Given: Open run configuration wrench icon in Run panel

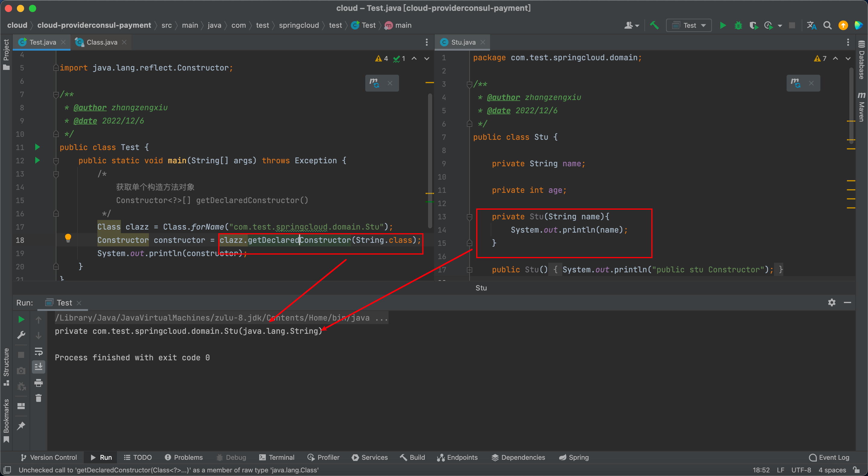Looking at the screenshot, I should tap(21, 335).
